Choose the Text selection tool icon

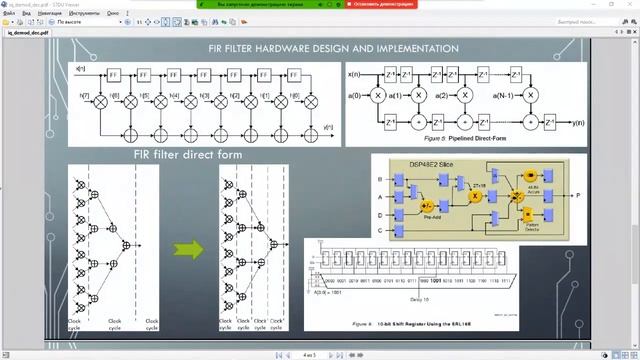186,22
